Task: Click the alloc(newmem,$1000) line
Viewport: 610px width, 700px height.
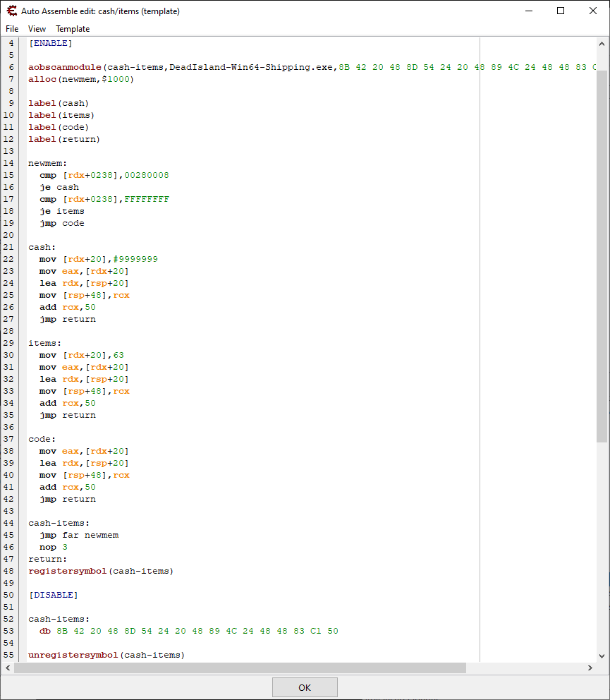Action: (x=80, y=79)
